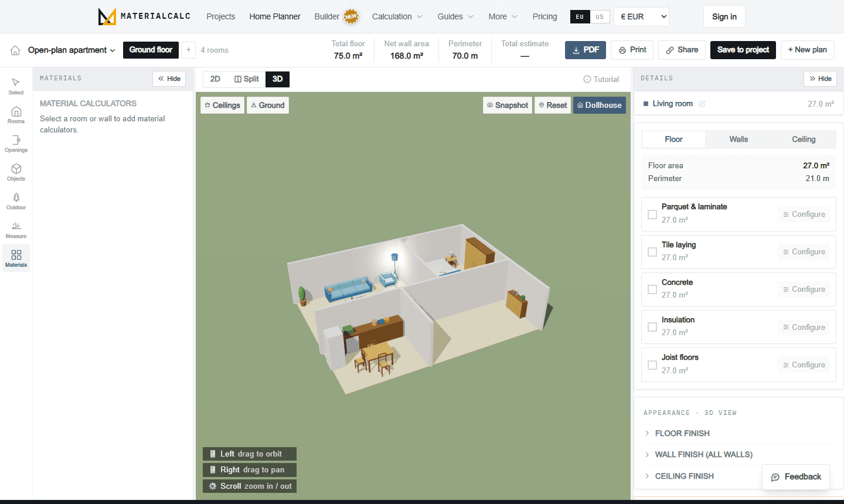
Task: Take a Snapshot of the 3D view
Action: coord(508,105)
